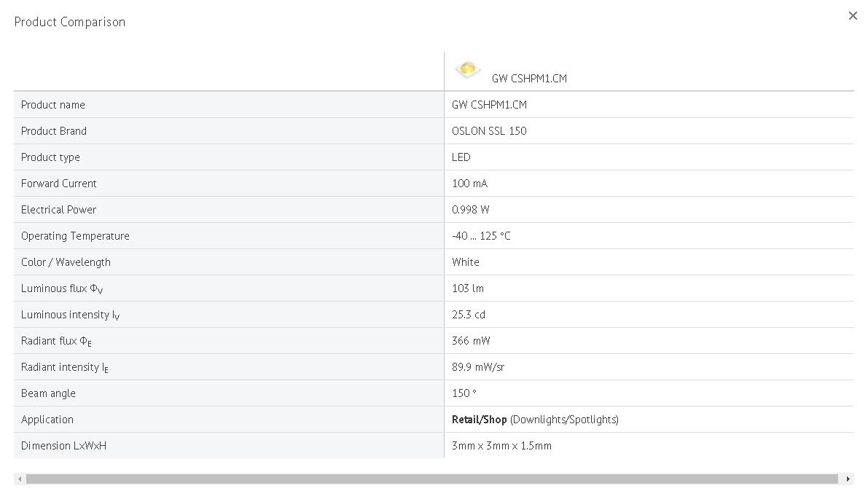The image size is (868, 499).
Task: Click the 'Color / Wavelength' row label
Action: click(x=66, y=262)
